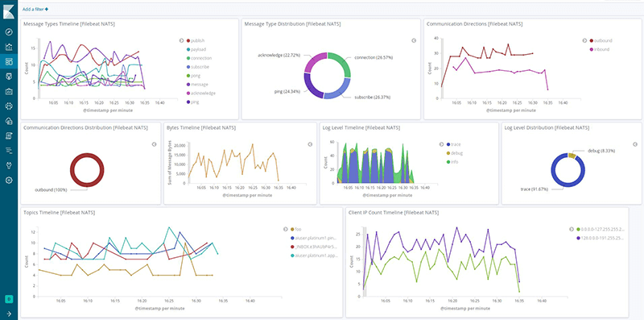Select the message legend entry
644x320 pixels.
coord(197,85)
